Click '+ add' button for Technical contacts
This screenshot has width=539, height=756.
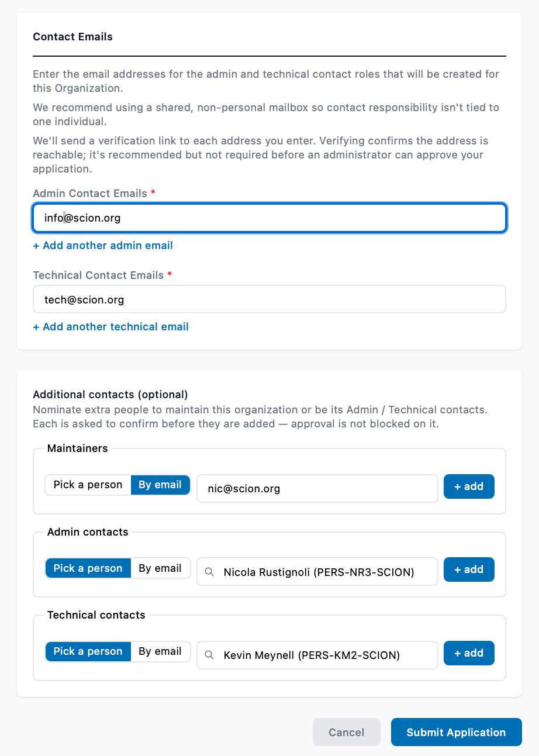(x=469, y=653)
